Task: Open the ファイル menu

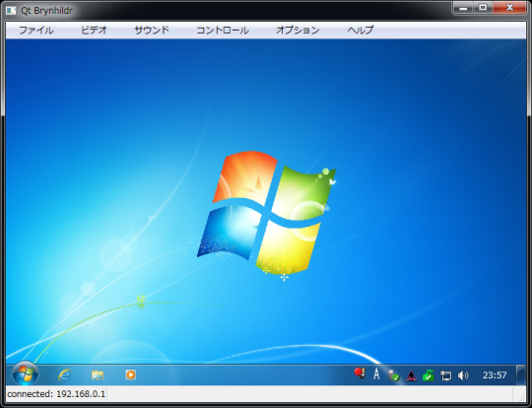Action: coord(36,31)
